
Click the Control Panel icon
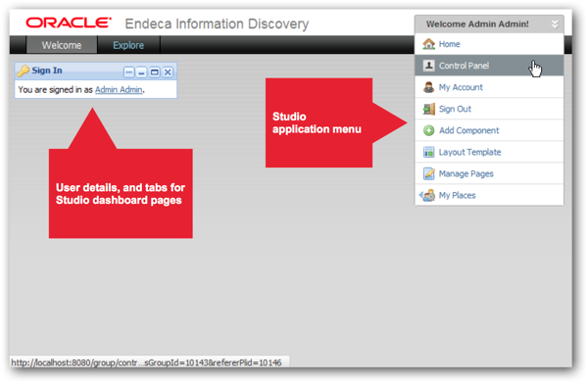(428, 66)
